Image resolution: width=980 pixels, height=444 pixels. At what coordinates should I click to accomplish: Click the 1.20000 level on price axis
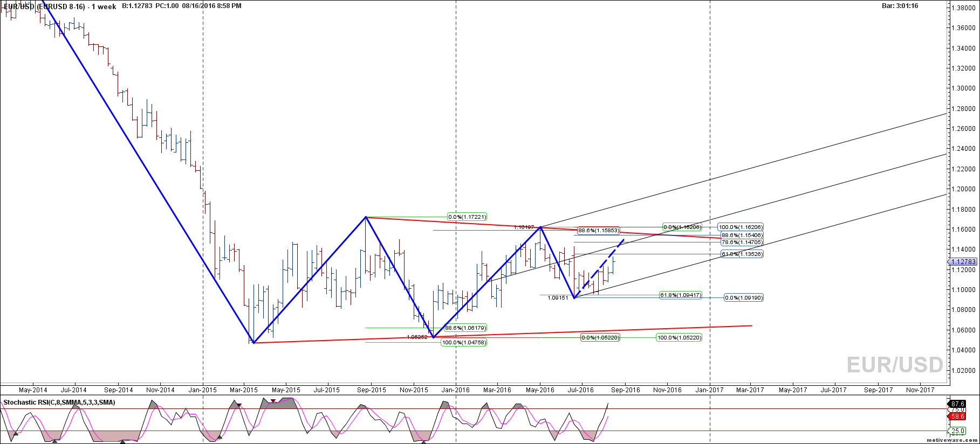tap(963, 189)
